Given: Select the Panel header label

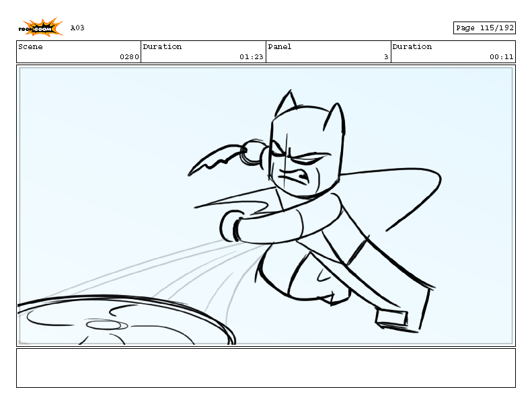Looking at the screenshot, I should 280,46.
